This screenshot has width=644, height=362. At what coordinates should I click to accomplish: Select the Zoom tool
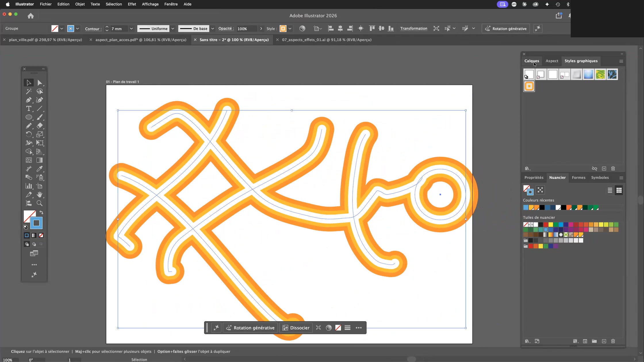click(x=40, y=203)
